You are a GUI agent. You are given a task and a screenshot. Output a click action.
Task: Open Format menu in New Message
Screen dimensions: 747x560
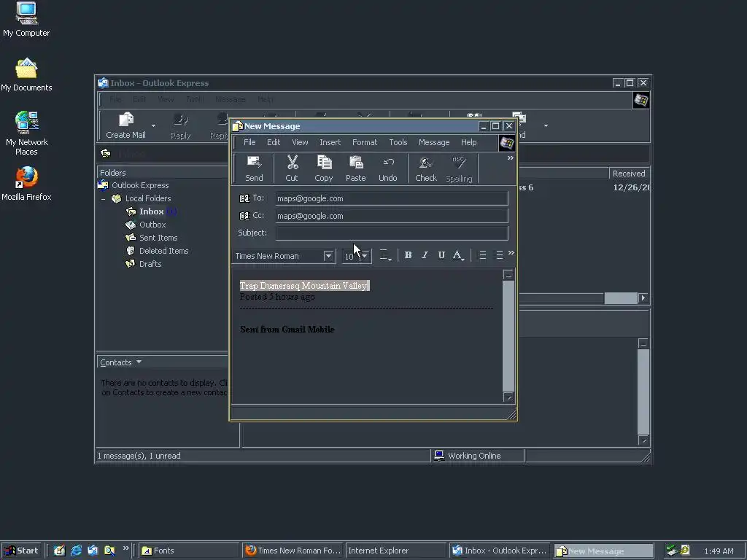[x=365, y=142]
